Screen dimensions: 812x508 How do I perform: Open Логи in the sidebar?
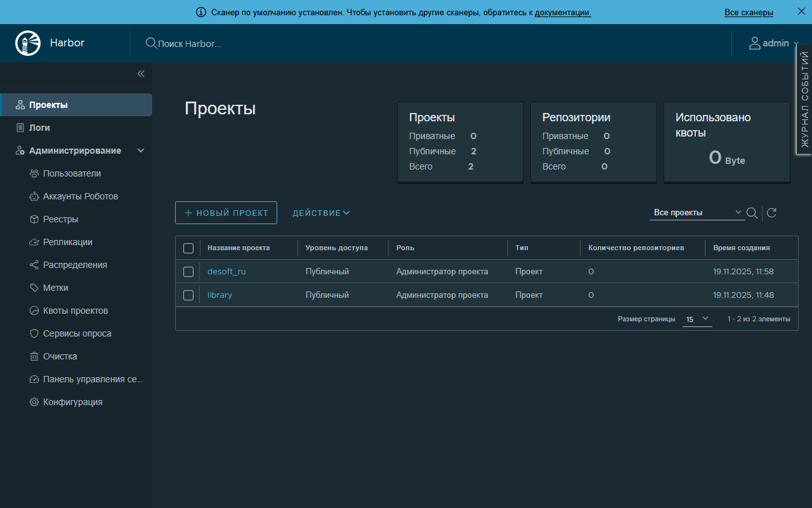[39, 128]
